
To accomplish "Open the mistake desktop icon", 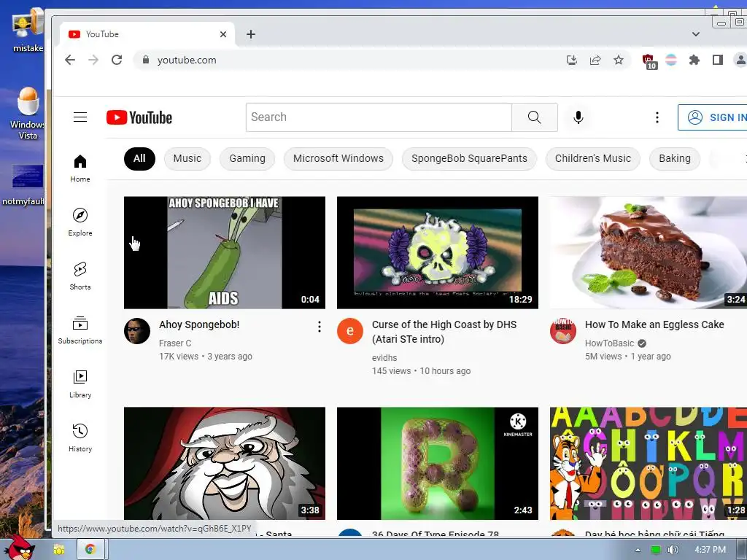I will (x=28, y=31).
